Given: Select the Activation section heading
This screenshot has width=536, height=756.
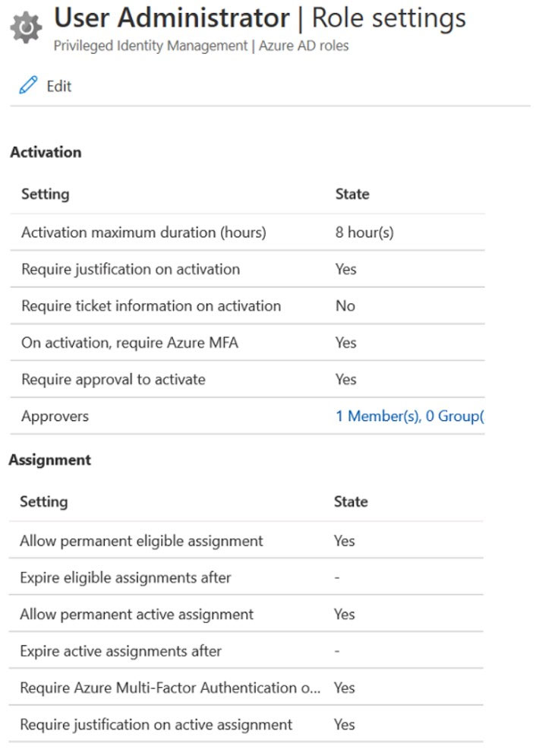Looking at the screenshot, I should tap(46, 153).
